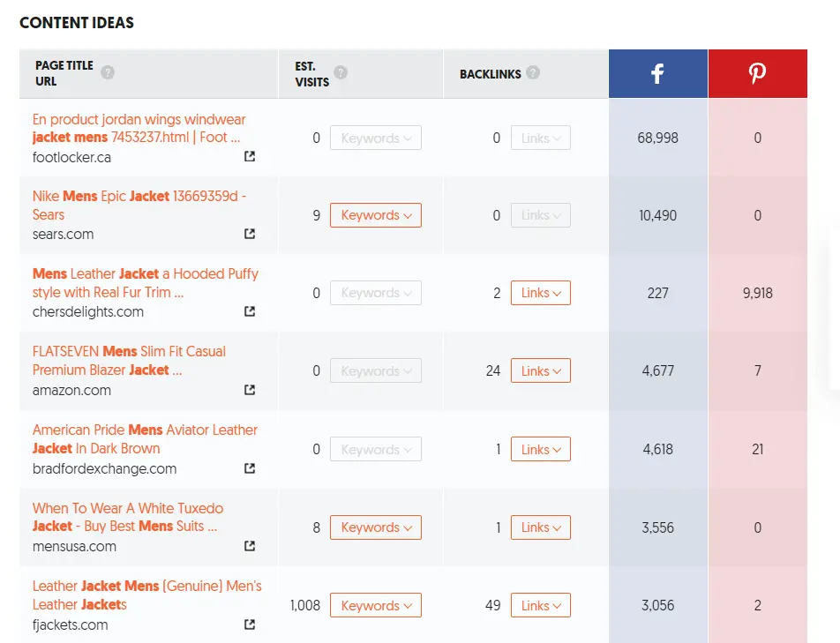Click the Pinterest column header icon

point(757,74)
